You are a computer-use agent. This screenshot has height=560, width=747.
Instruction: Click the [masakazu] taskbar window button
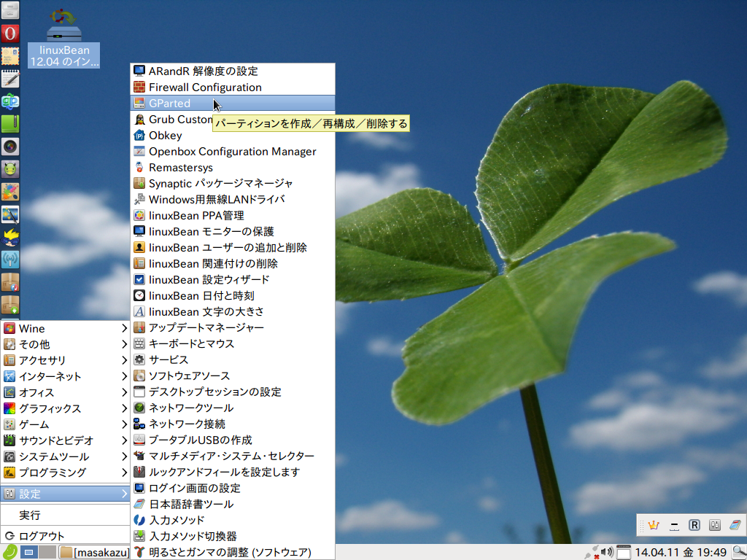pyautogui.click(x=94, y=553)
